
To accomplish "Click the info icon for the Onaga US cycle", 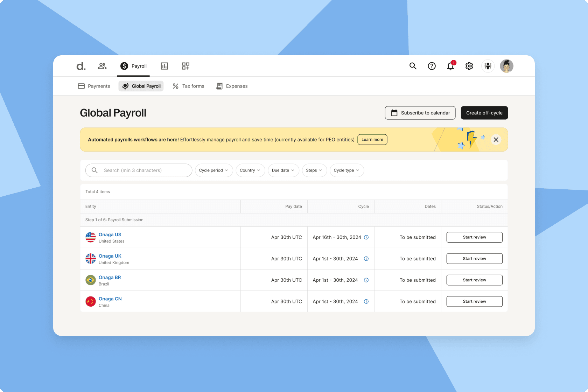I will (366, 237).
